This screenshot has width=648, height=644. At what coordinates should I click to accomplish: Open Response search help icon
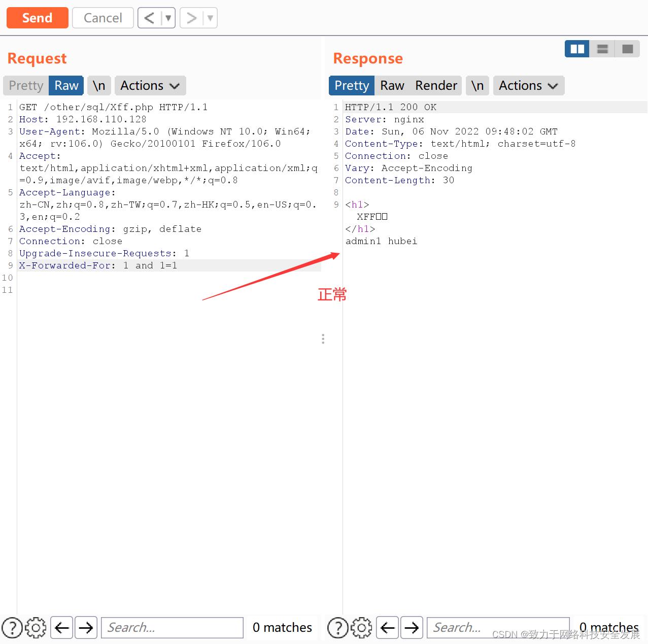coord(338,628)
